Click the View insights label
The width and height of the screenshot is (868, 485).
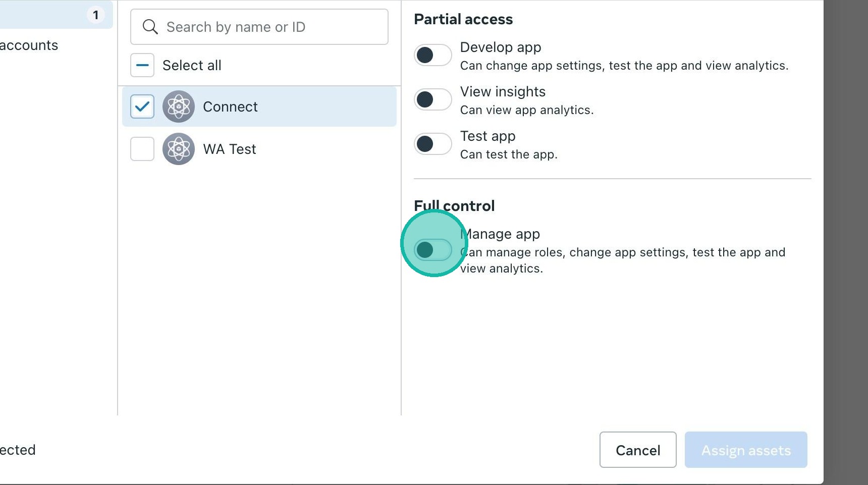(x=503, y=92)
